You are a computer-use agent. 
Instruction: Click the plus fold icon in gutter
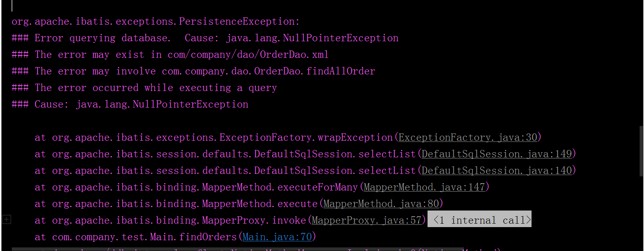[x=7, y=220]
